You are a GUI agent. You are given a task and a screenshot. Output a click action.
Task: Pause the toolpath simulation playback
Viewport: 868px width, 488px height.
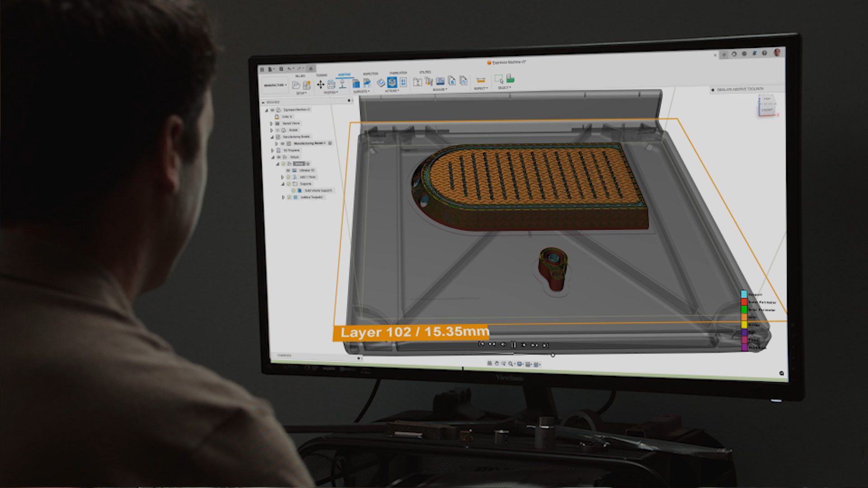514,345
